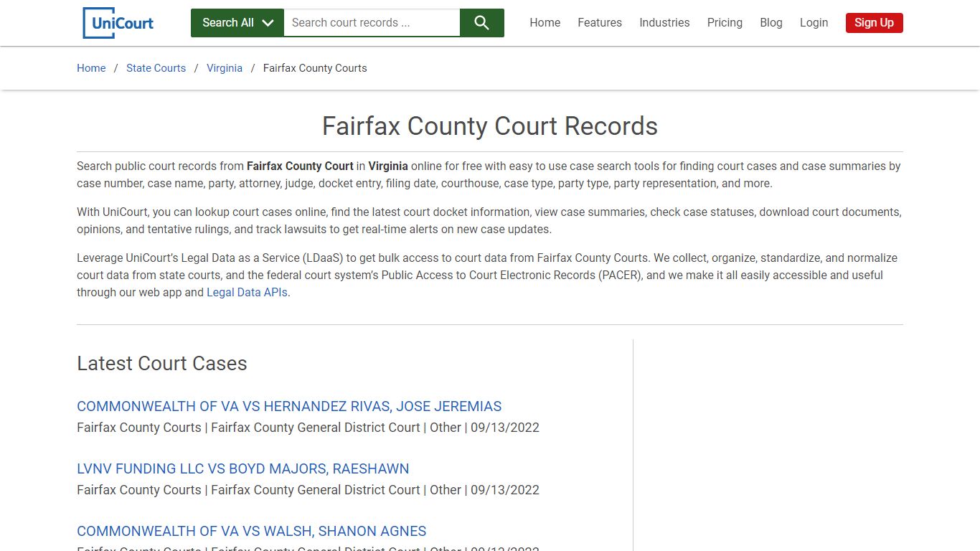The image size is (980, 551).
Task: Open case Commonwealth vs Hernandez Rivas, Jose Jeremias
Action: point(289,406)
